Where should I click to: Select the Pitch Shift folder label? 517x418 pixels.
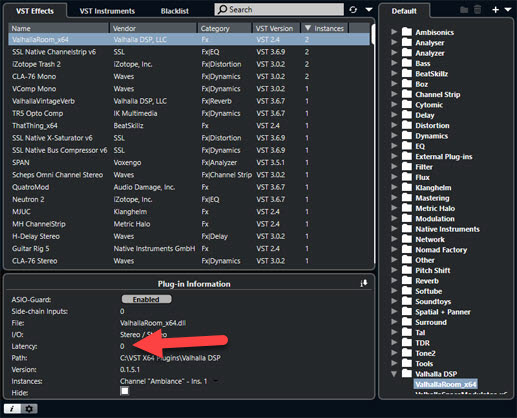433,270
